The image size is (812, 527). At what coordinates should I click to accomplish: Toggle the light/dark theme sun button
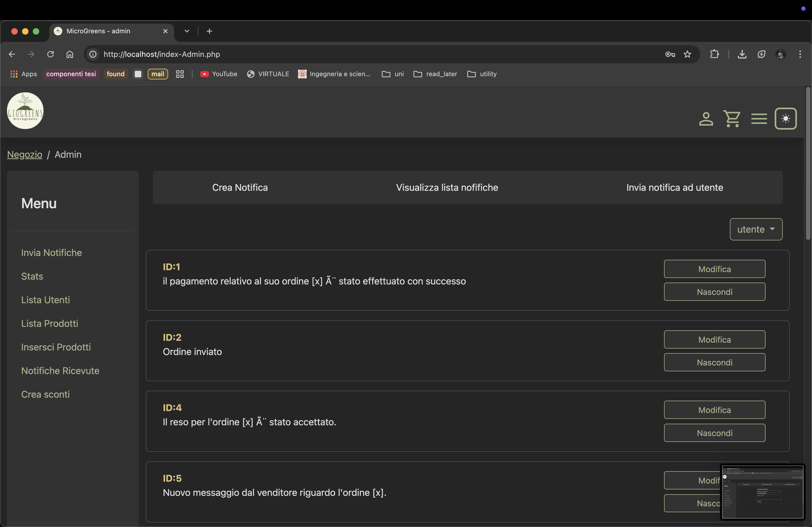pyautogui.click(x=785, y=119)
